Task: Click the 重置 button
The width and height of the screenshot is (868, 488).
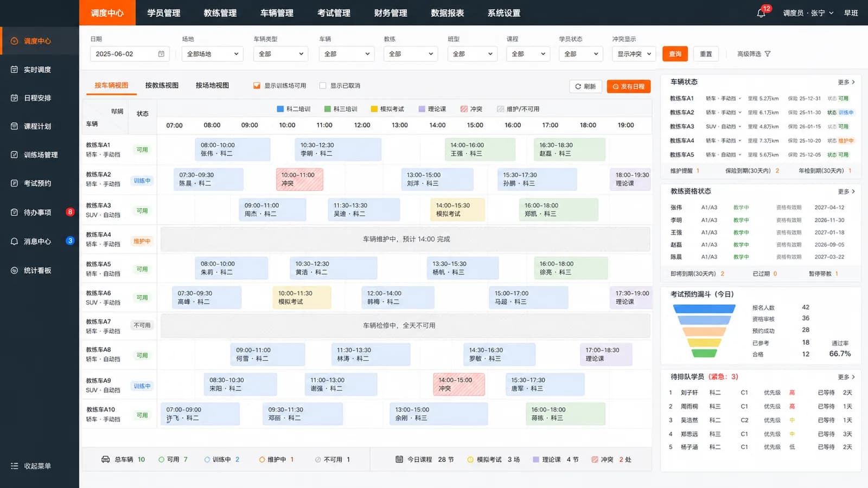Action: 706,54
